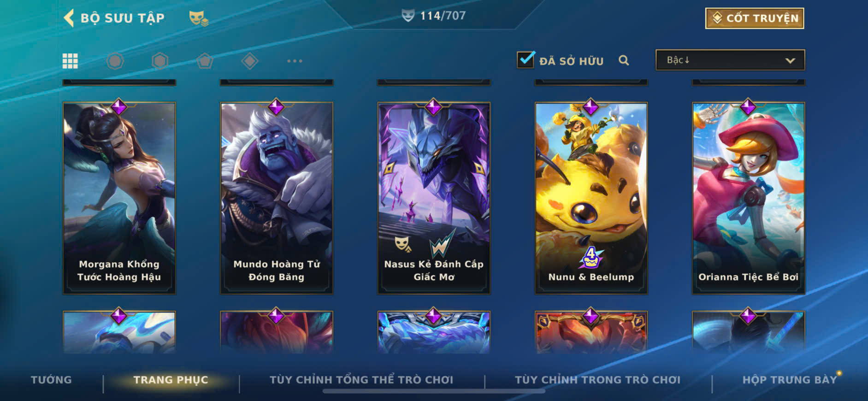Select the Nunu & Beelump skin card
The width and height of the screenshot is (868, 401).
(591, 198)
